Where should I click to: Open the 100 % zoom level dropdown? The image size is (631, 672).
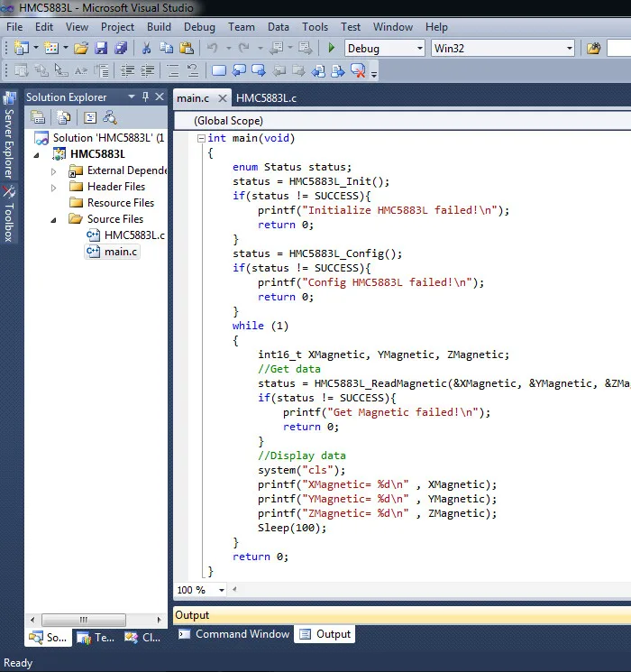point(221,590)
